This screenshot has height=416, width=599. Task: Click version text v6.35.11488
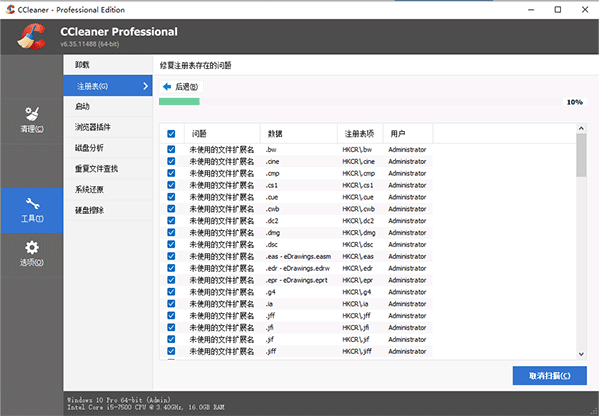coord(90,44)
